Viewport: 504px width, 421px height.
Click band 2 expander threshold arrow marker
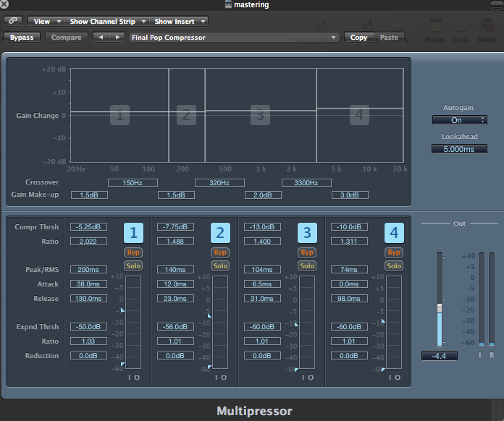click(x=209, y=367)
